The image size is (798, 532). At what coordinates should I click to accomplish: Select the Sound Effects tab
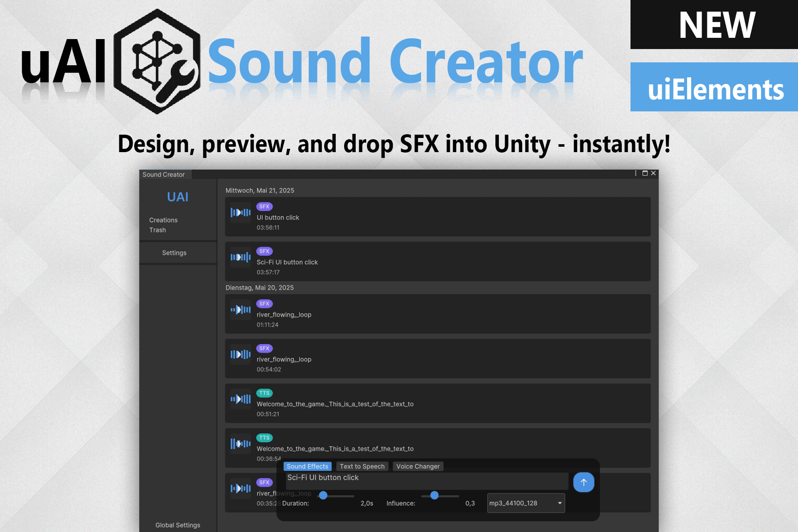[x=307, y=466]
